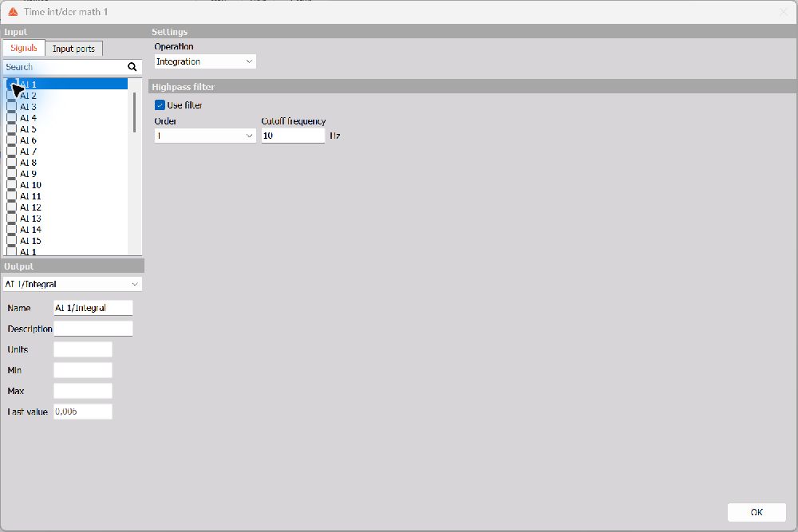The height and width of the screenshot is (532, 798).
Task: Confirm the dialog with OK button
Action: (x=757, y=512)
